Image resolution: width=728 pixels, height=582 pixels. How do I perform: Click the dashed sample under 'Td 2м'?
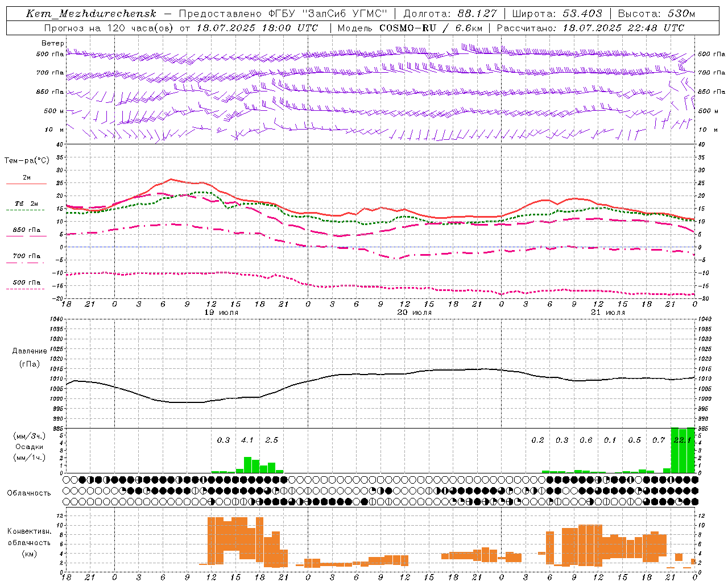click(x=25, y=210)
